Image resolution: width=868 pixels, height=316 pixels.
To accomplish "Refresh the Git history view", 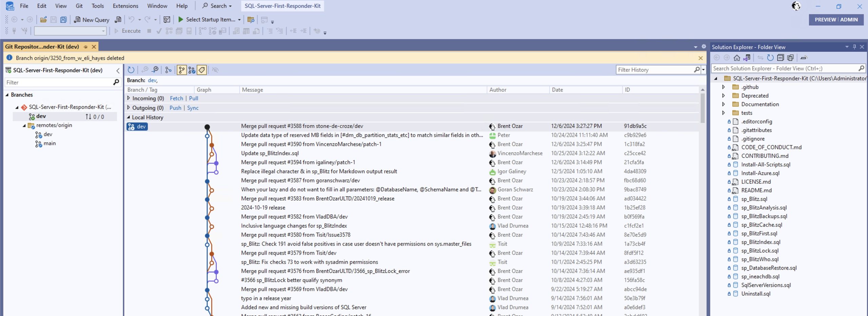I will (131, 70).
